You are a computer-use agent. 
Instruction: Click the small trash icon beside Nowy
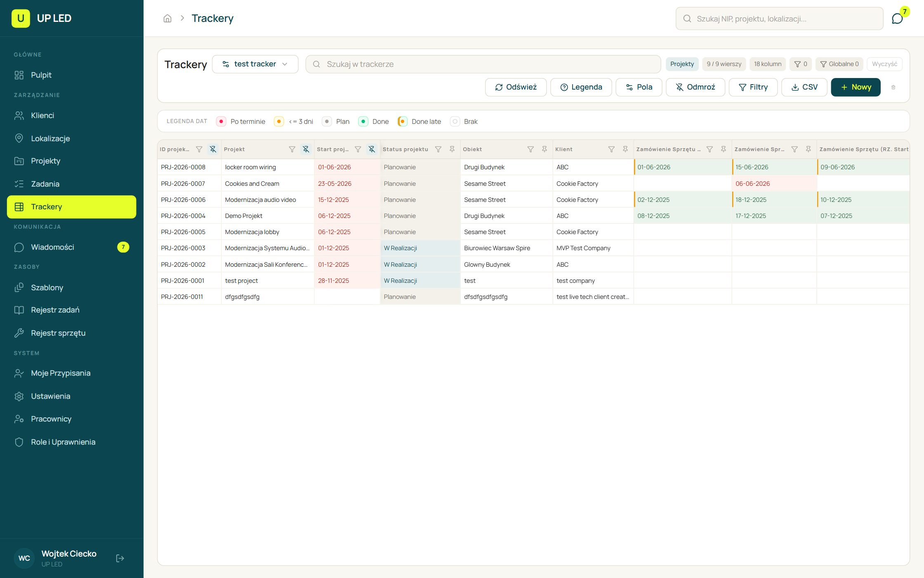click(x=893, y=87)
